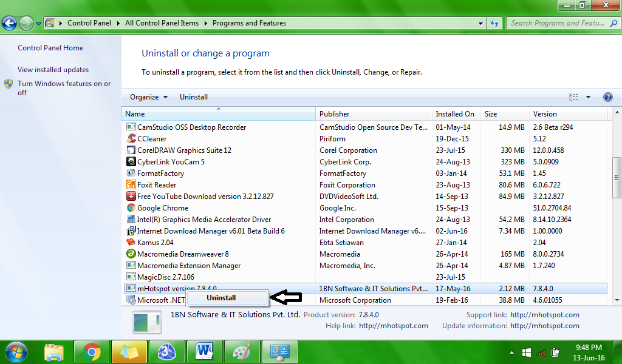Click the Internet Download Manager icon

(x=131, y=231)
